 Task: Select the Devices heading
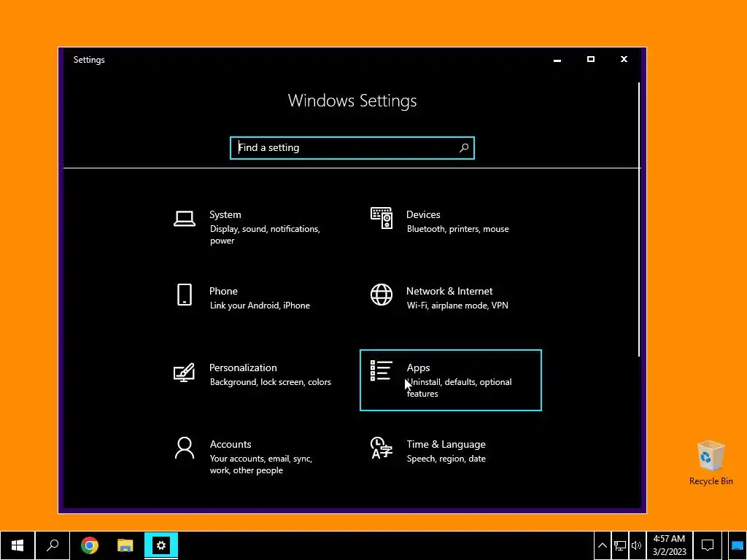point(423,214)
